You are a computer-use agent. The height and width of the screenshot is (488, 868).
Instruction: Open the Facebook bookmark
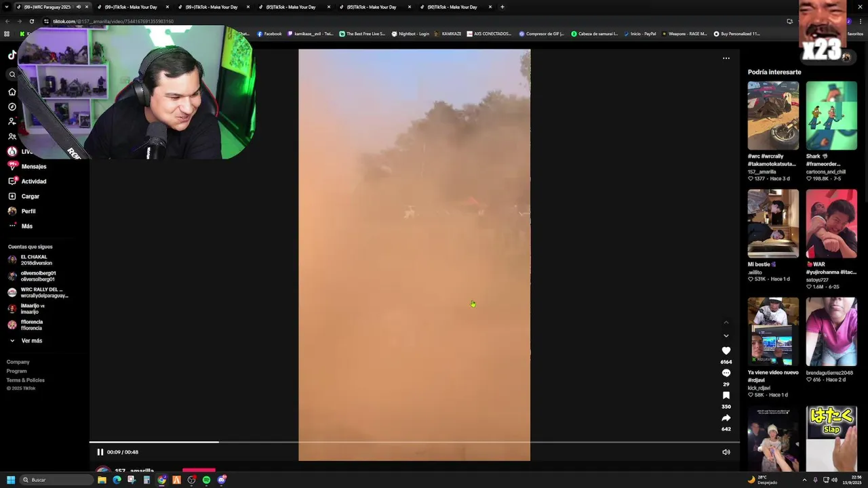[x=269, y=34]
